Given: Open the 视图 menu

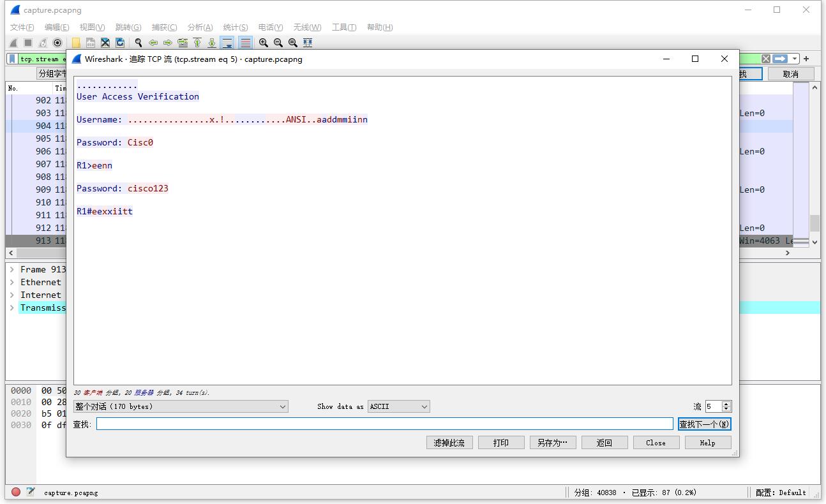Looking at the screenshot, I should [x=92, y=27].
